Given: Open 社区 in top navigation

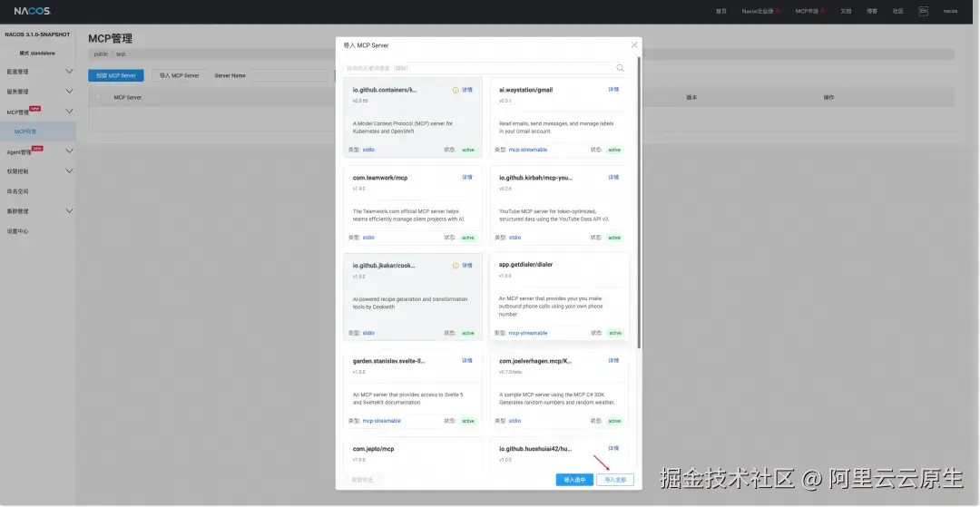Looking at the screenshot, I should pyautogui.click(x=898, y=11).
